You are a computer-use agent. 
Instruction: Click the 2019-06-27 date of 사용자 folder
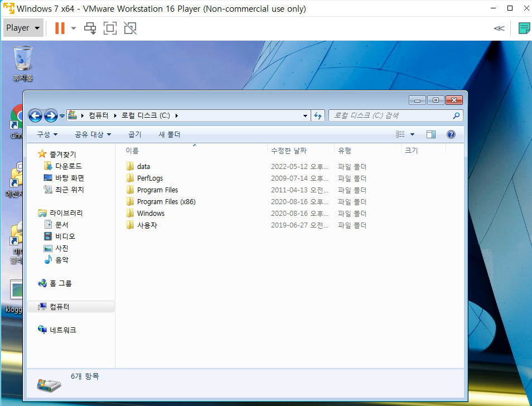(x=299, y=225)
